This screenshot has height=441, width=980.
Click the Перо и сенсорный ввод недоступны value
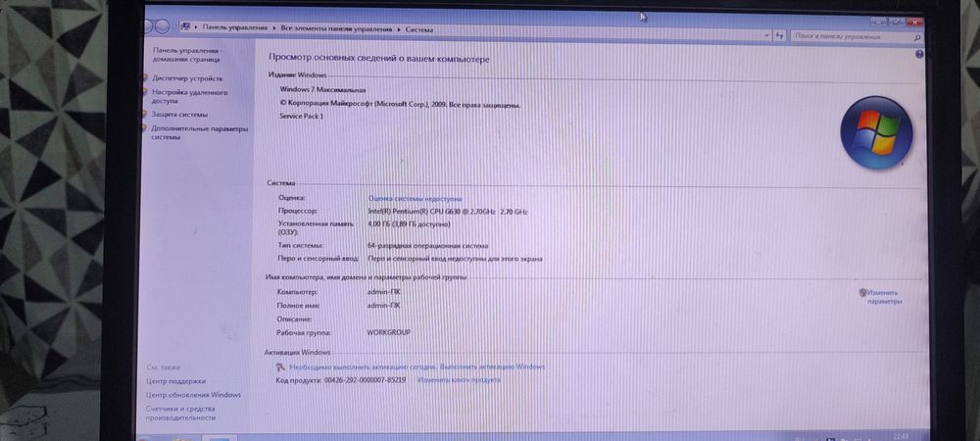point(455,259)
